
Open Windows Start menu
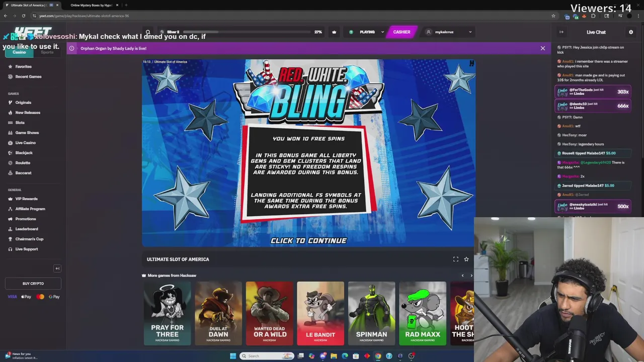pyautogui.click(x=233, y=356)
